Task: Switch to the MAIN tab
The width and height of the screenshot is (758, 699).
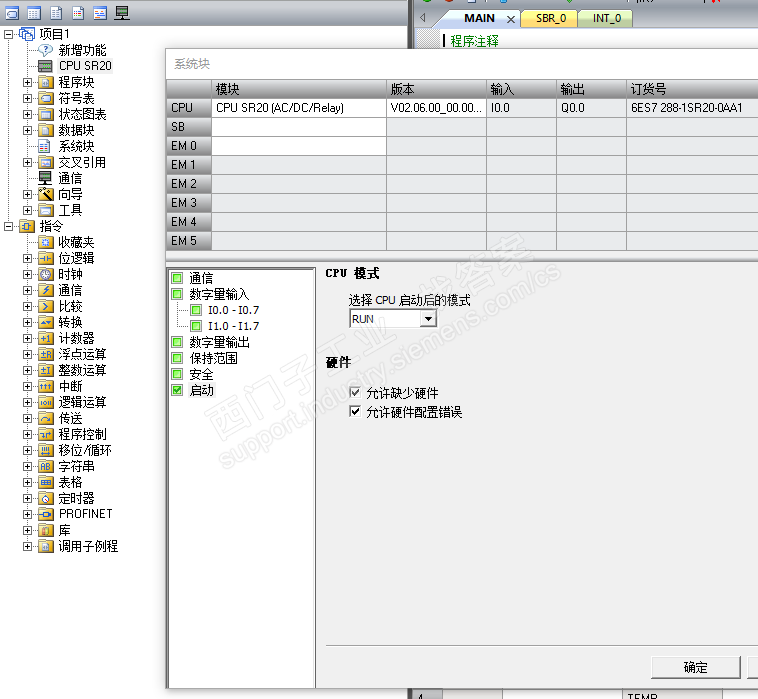Action: (x=479, y=18)
